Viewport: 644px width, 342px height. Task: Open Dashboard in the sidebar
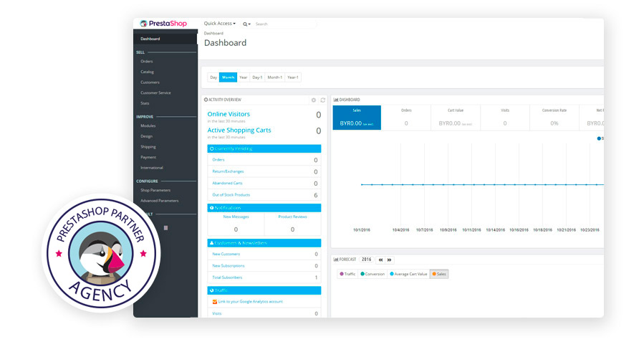[x=165, y=39]
